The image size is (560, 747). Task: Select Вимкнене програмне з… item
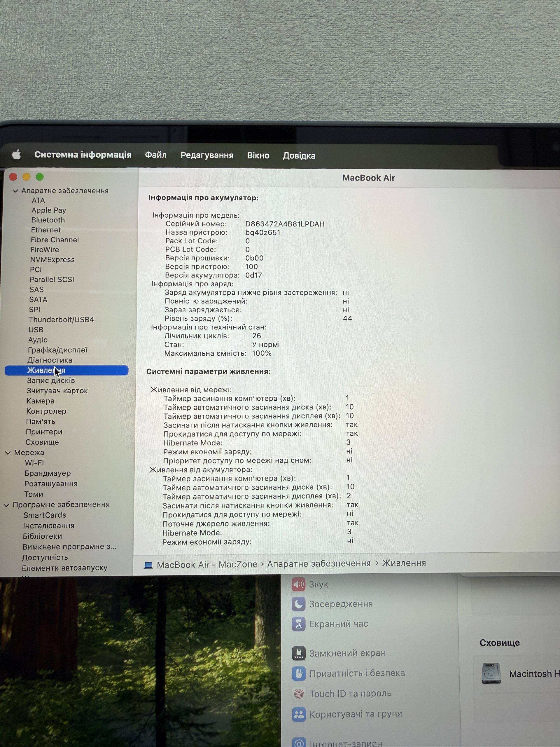coord(69,547)
